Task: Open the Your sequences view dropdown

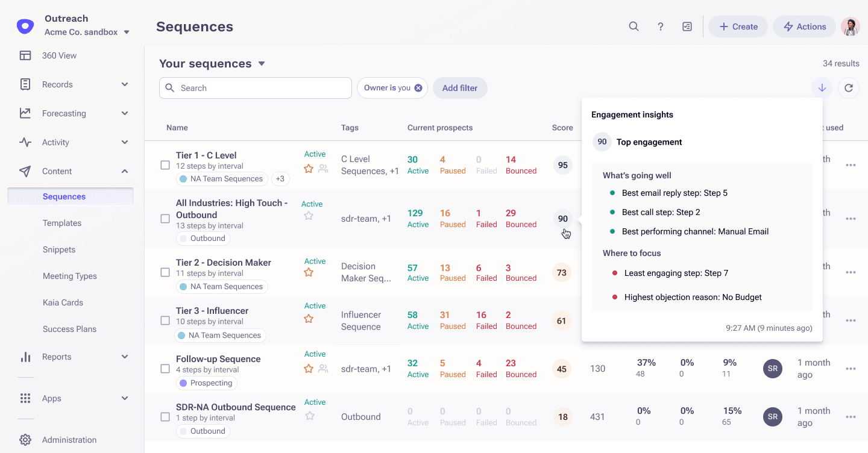Action: click(262, 63)
